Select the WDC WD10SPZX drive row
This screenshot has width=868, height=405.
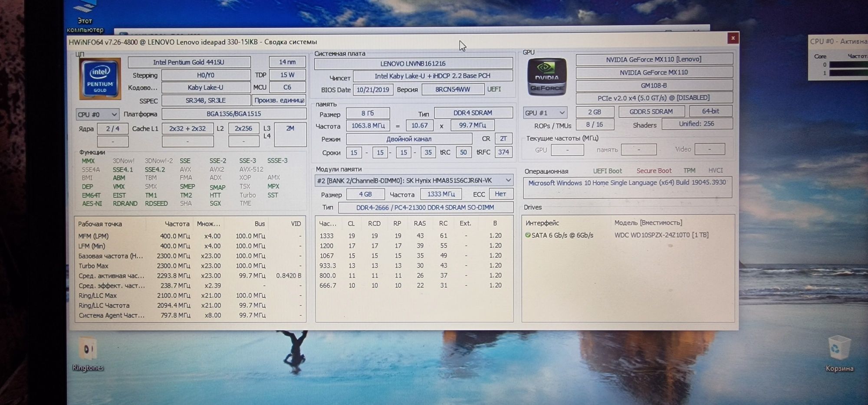pyautogui.click(x=628, y=235)
